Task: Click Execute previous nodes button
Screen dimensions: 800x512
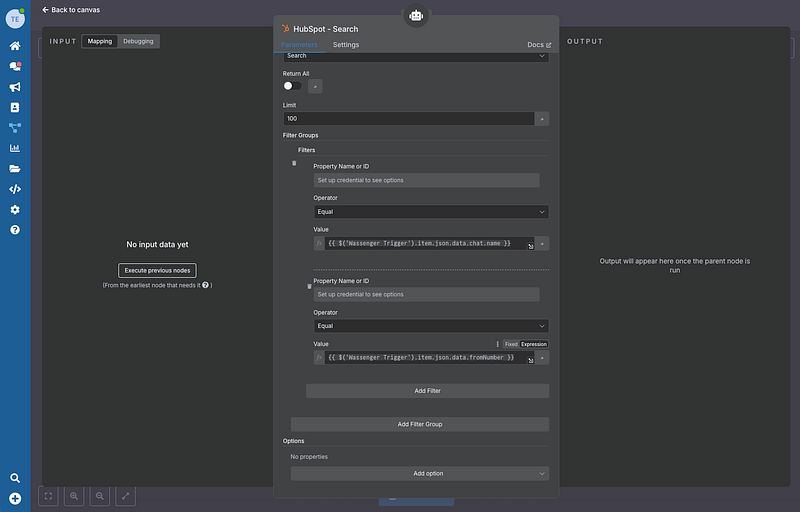Action: [x=157, y=270]
